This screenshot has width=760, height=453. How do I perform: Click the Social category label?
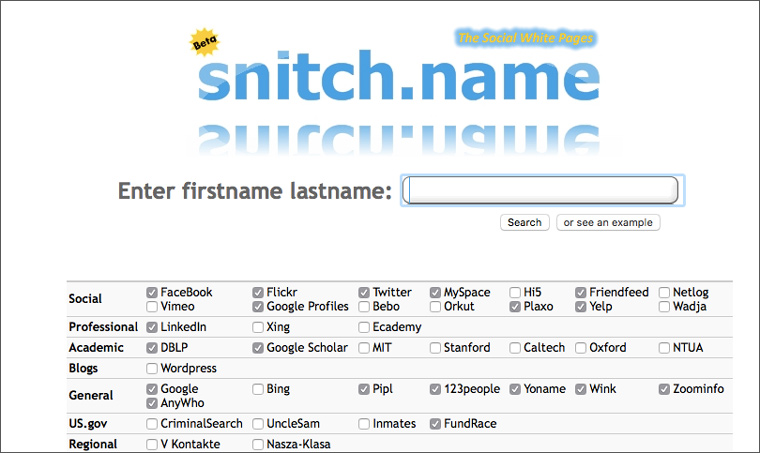[x=85, y=298]
